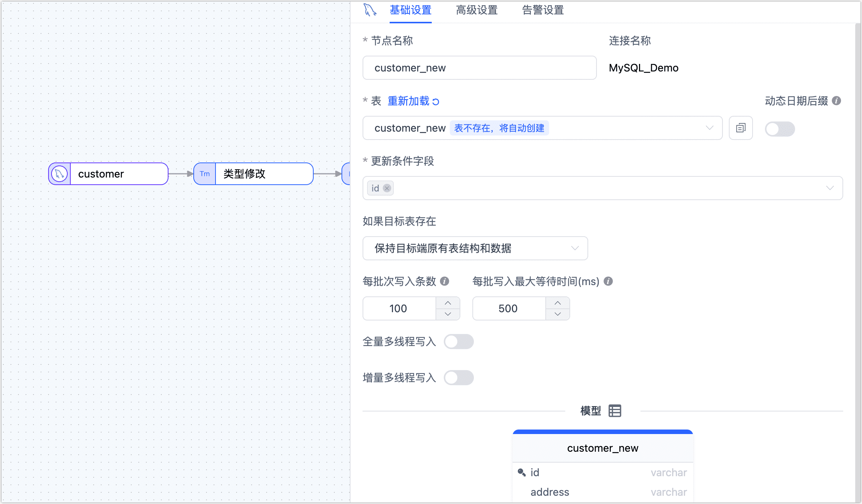Click the Tm icon on 类型修改 node
Screen dimensions: 862x504
coord(205,174)
